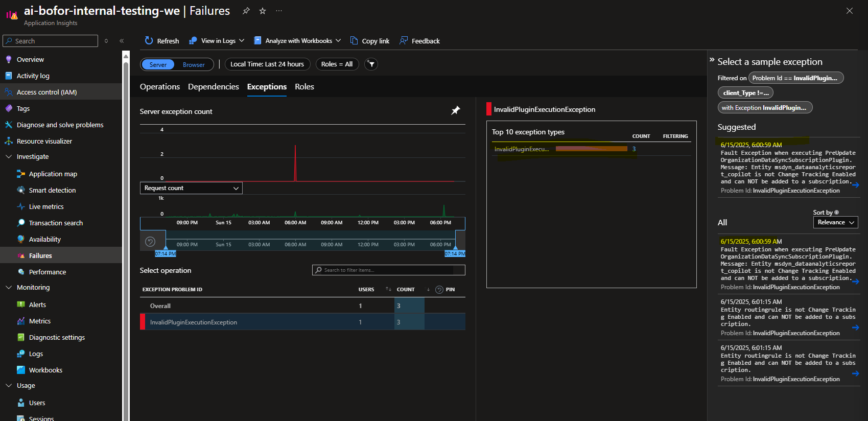Open the Sort by Relevance dropdown
Viewport: 868px width, 421px height.
[x=835, y=222]
